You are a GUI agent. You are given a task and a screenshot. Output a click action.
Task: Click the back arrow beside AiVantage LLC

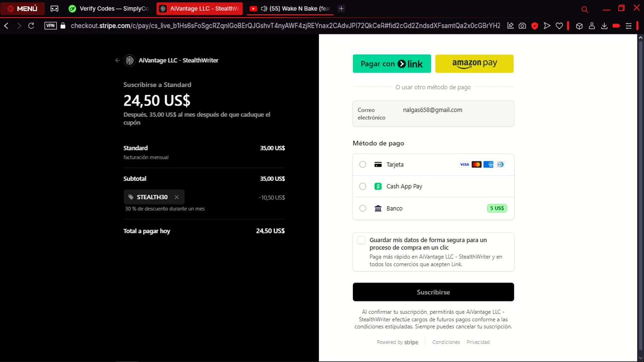pyautogui.click(x=118, y=61)
